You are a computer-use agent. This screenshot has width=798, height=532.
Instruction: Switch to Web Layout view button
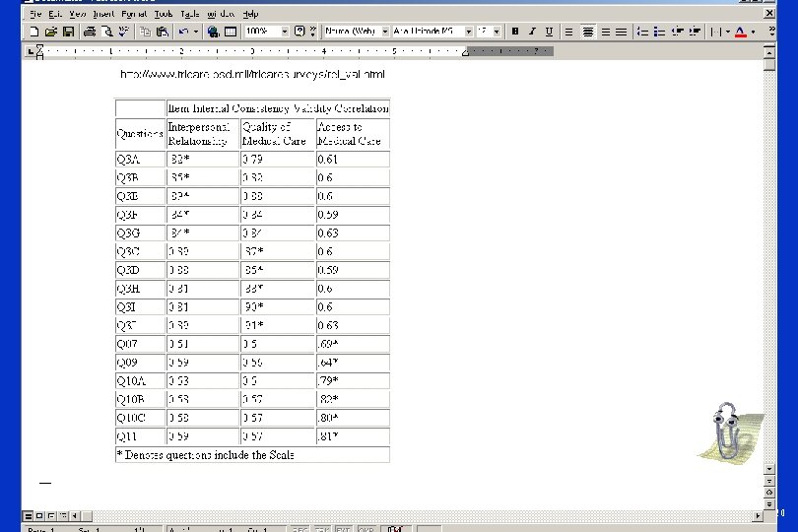39,515
